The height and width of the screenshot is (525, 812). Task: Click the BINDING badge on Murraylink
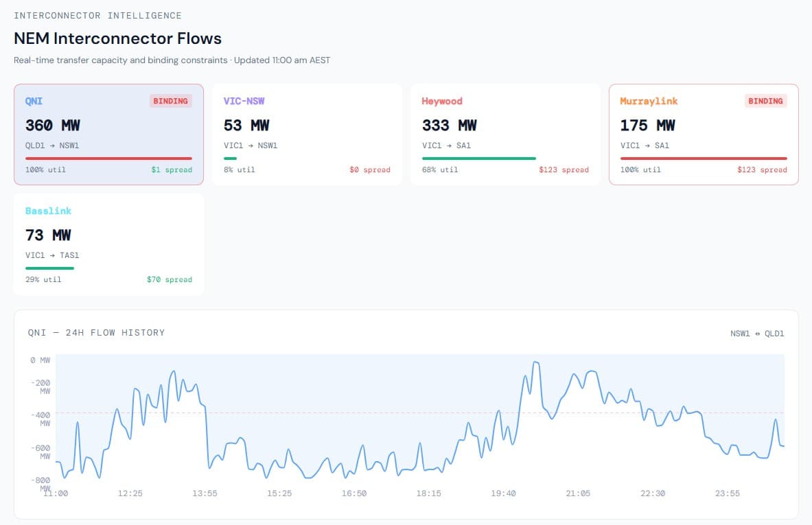[x=765, y=101]
